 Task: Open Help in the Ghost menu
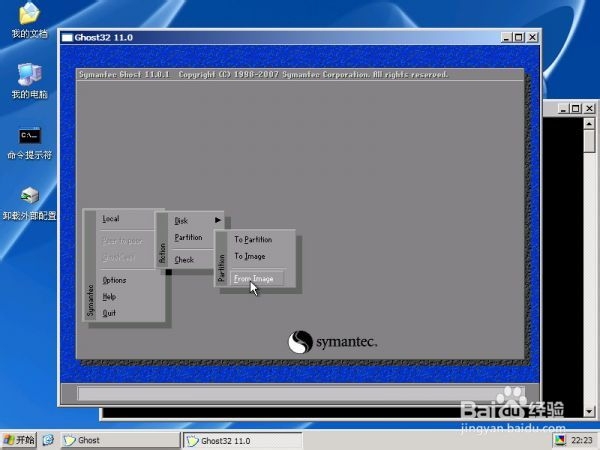[109, 297]
